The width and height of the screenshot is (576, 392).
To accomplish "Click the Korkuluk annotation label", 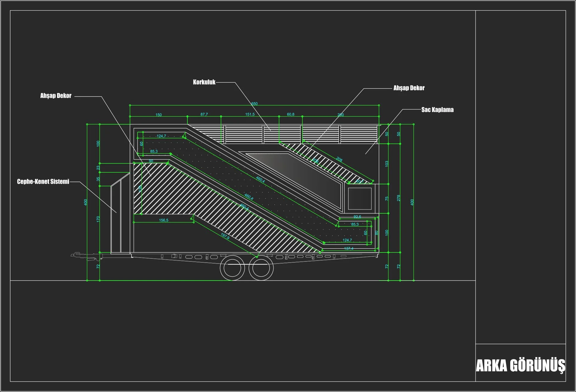I will [204, 82].
